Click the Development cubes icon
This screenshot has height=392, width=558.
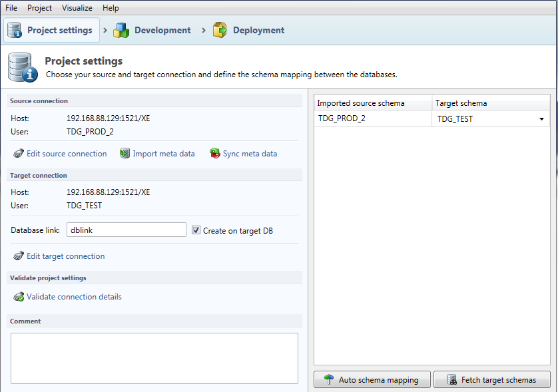coord(121,30)
